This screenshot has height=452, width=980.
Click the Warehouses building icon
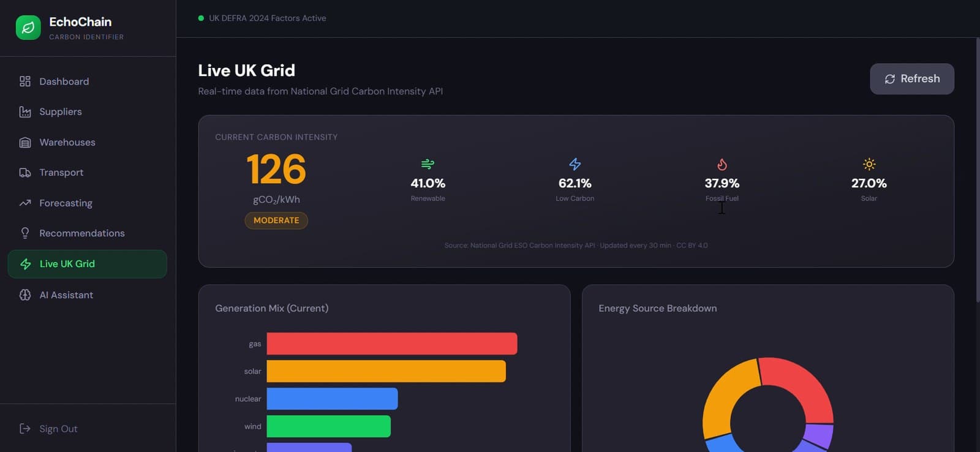[x=25, y=142]
